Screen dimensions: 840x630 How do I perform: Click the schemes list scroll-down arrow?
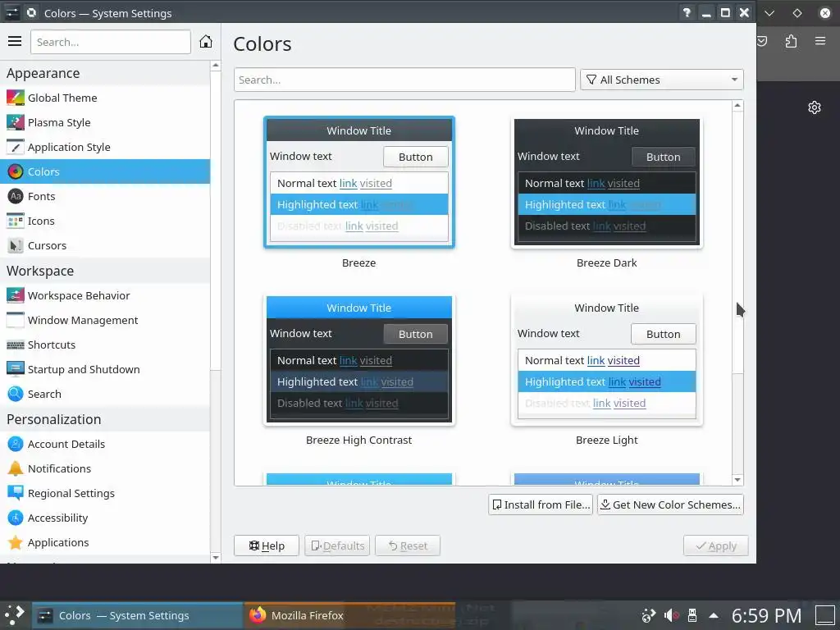(737, 479)
